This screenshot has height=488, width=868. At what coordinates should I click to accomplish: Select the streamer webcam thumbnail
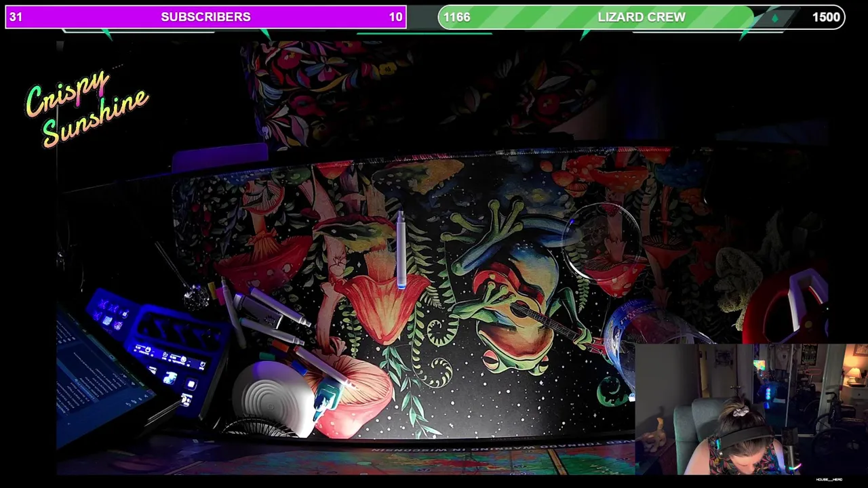pyautogui.click(x=751, y=409)
